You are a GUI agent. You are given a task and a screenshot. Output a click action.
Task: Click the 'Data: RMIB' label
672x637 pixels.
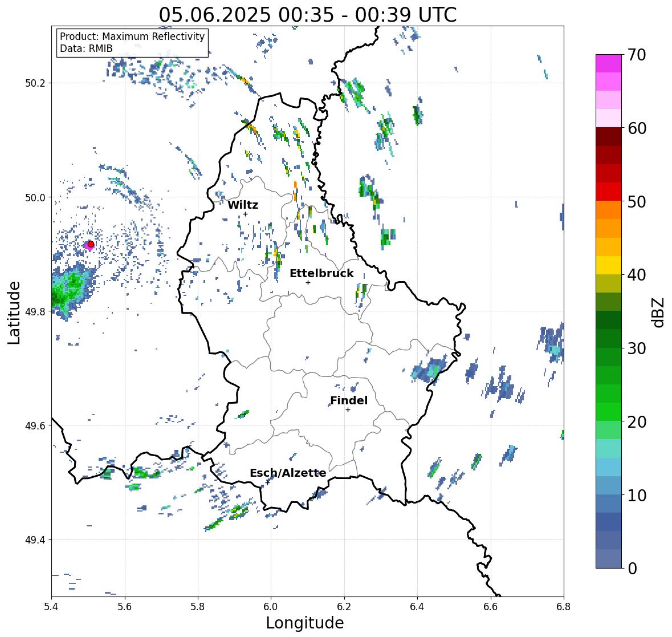tap(86, 48)
